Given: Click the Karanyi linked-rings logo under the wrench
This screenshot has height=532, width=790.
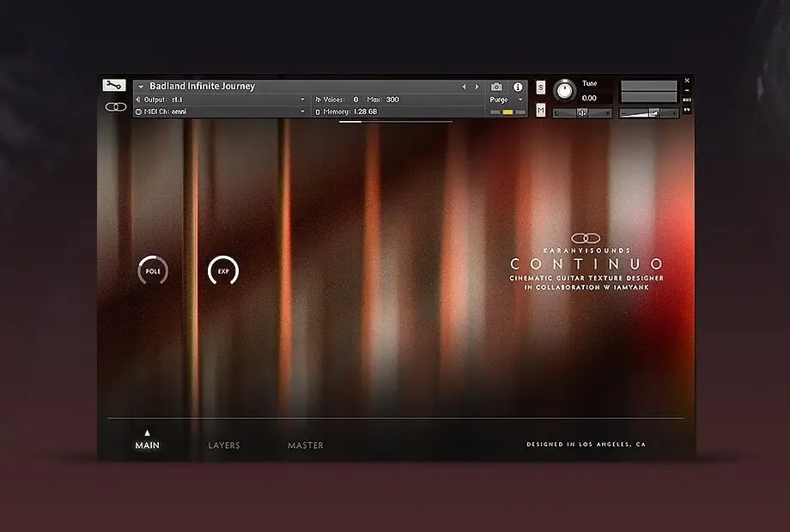Looking at the screenshot, I should click(116, 106).
